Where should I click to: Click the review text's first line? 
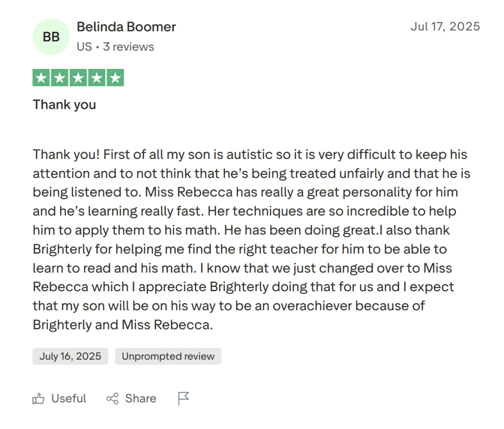tap(250, 154)
